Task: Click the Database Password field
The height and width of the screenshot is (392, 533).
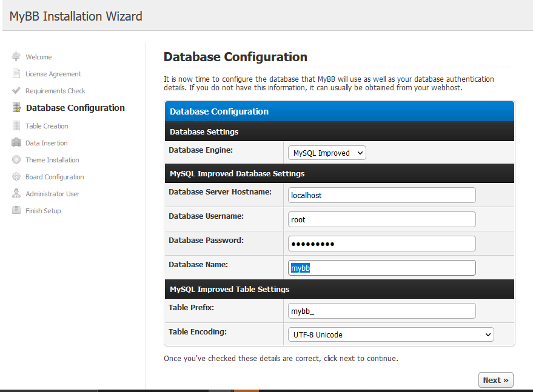Action: 381,244
